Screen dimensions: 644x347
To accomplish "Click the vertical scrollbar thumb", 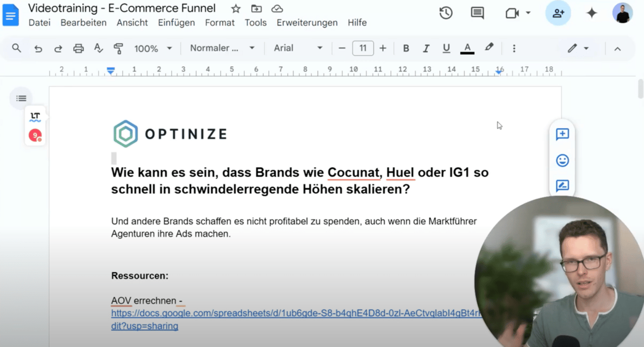I will coord(640,89).
